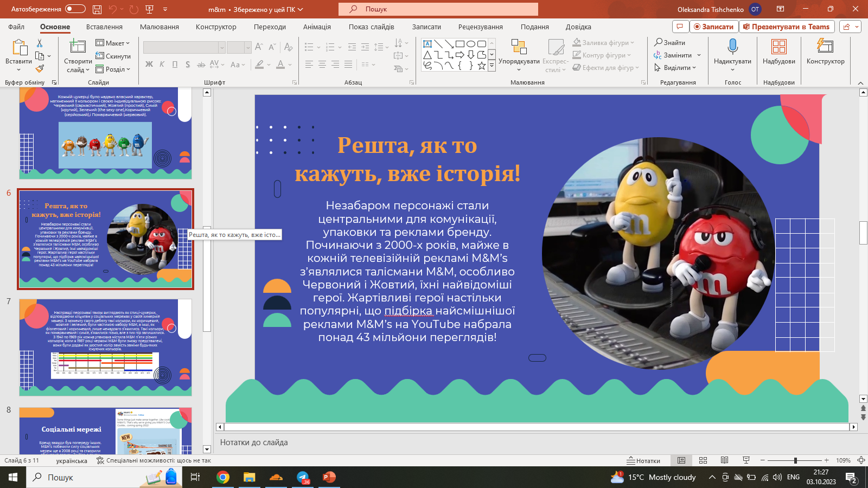Viewport: 868px width, 488px height.
Task: Click the Скинути (Reset) button
Action: [x=113, y=56]
